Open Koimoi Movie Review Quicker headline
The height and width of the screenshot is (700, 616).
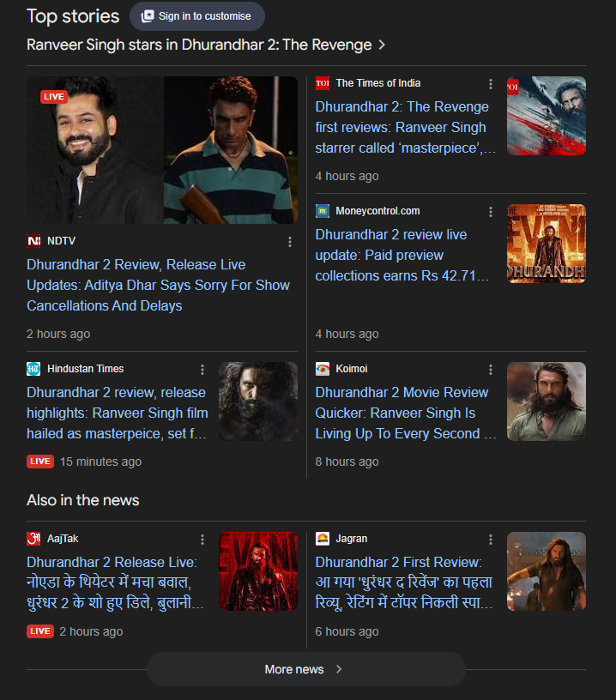403,413
